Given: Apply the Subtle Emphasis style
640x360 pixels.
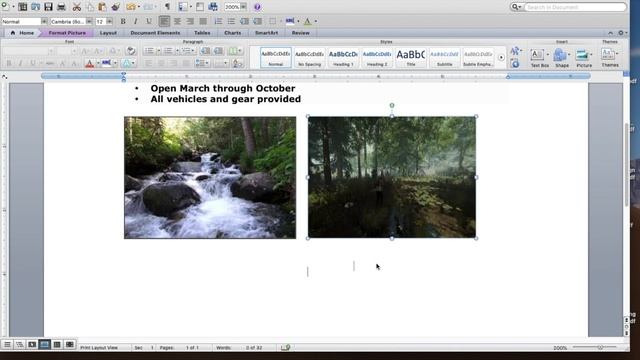Looking at the screenshot, I should click(478, 58).
